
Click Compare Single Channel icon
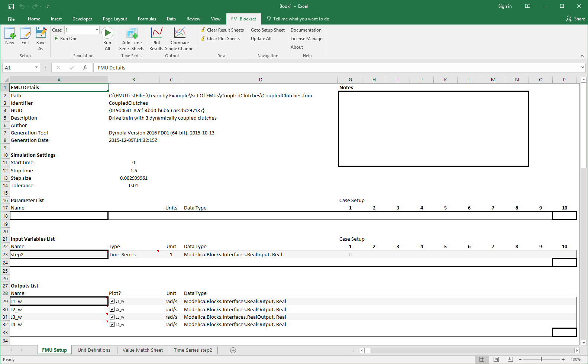(180, 33)
